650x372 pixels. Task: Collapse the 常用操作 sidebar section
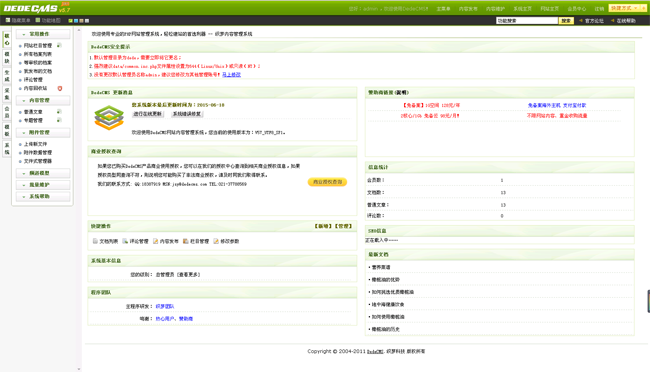tap(43, 34)
